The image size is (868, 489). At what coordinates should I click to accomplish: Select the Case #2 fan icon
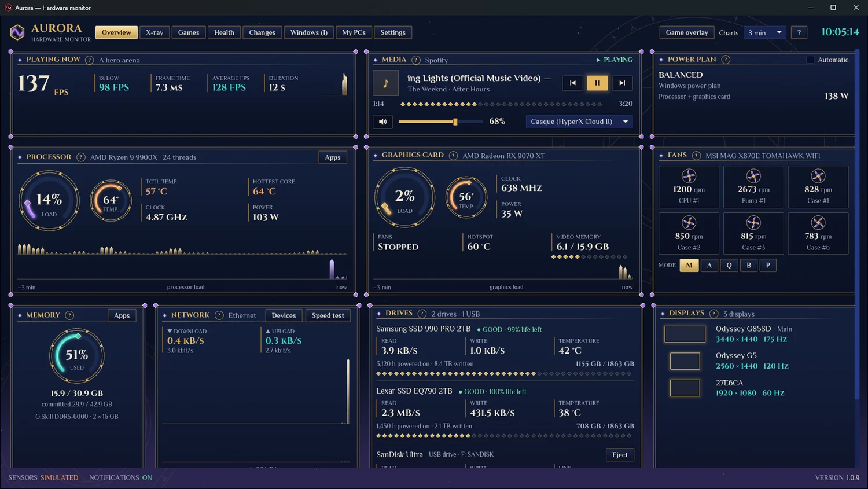(x=689, y=222)
